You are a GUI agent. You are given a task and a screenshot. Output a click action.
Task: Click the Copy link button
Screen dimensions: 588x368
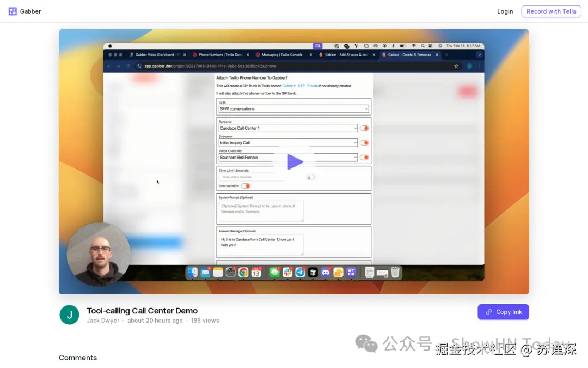click(x=503, y=311)
